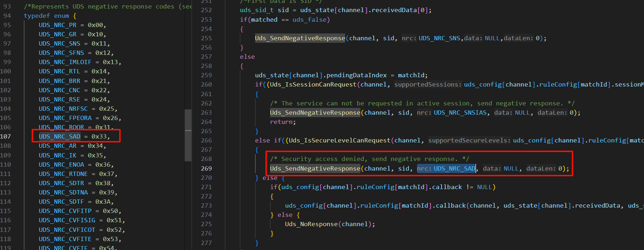Viewport: 644px width, 250px height.
Task: Click Uds_IsSecureLevelCanRequest function call
Action: (339, 140)
